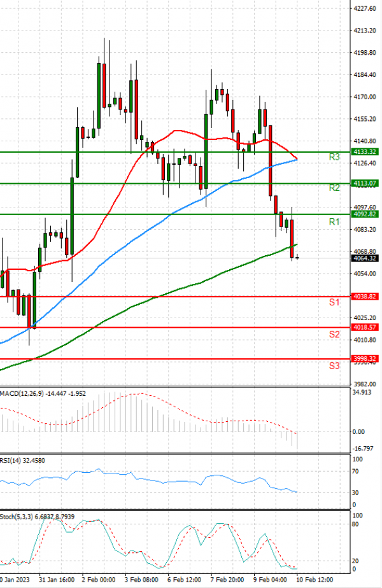Click the MACD scale value 34.913
The height and width of the screenshot is (588, 382).
[x=362, y=392]
